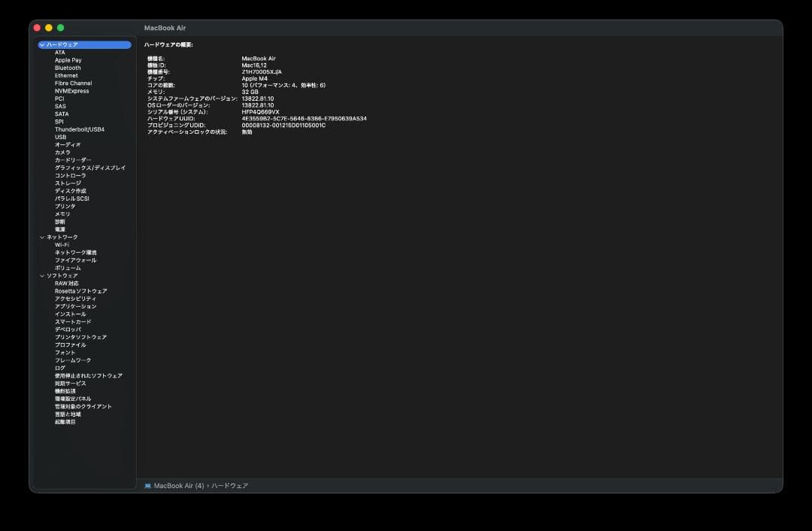This screenshot has width=812, height=531.
Task: Select Rosettaソフトウェア in the sidebar
Action: point(80,291)
